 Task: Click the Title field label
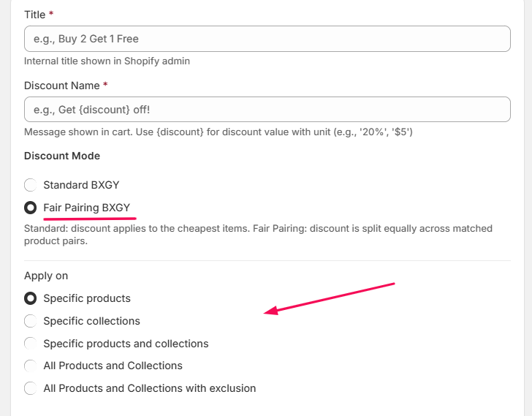(x=35, y=15)
